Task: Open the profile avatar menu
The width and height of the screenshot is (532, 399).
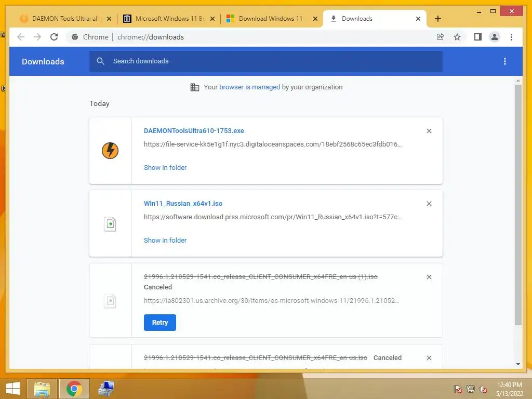Action: click(x=495, y=37)
